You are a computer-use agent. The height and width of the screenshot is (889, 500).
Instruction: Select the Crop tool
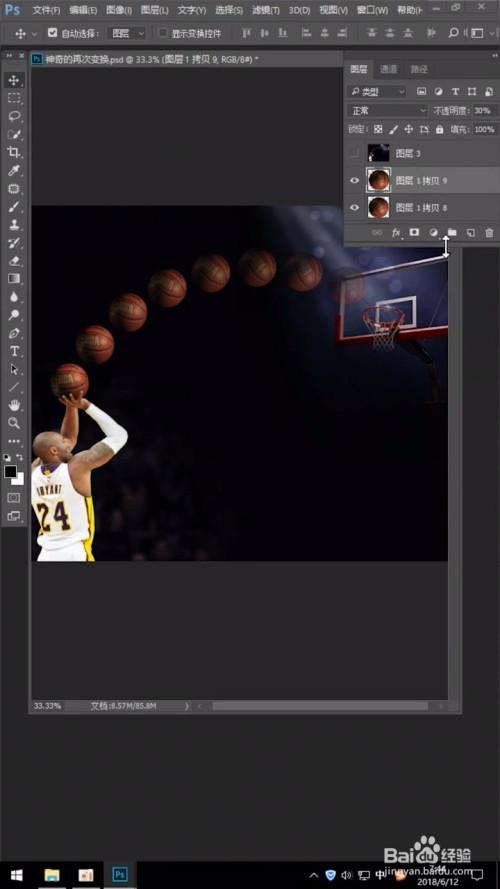[x=14, y=152]
